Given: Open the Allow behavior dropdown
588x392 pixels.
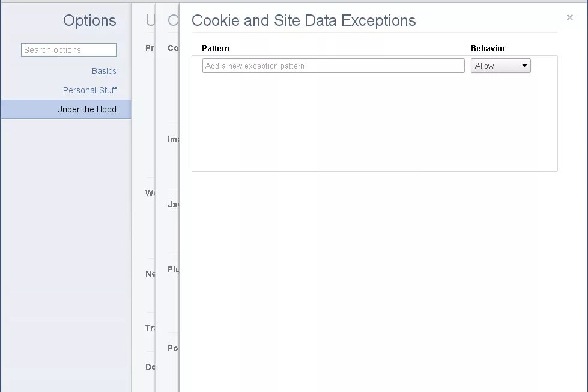Looking at the screenshot, I should (x=501, y=66).
